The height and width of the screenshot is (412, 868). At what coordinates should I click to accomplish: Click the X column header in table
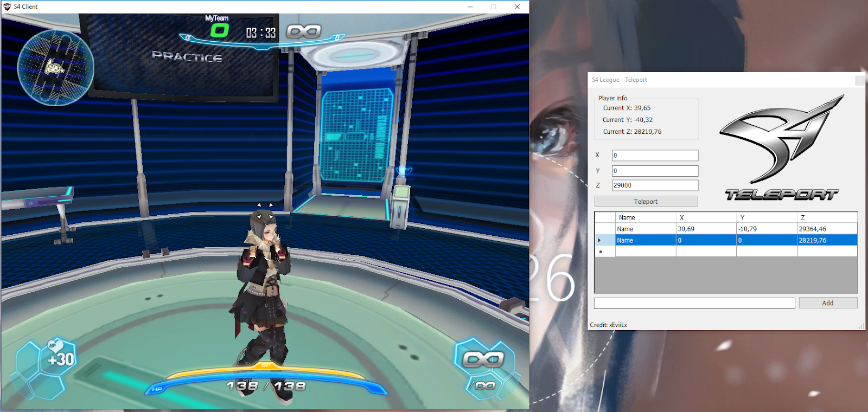(x=706, y=217)
